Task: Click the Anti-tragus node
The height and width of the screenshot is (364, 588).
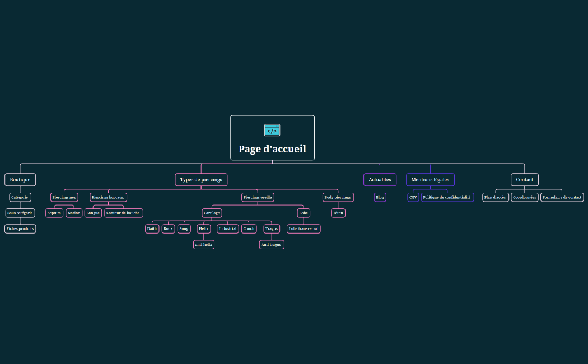Action: [271, 244]
